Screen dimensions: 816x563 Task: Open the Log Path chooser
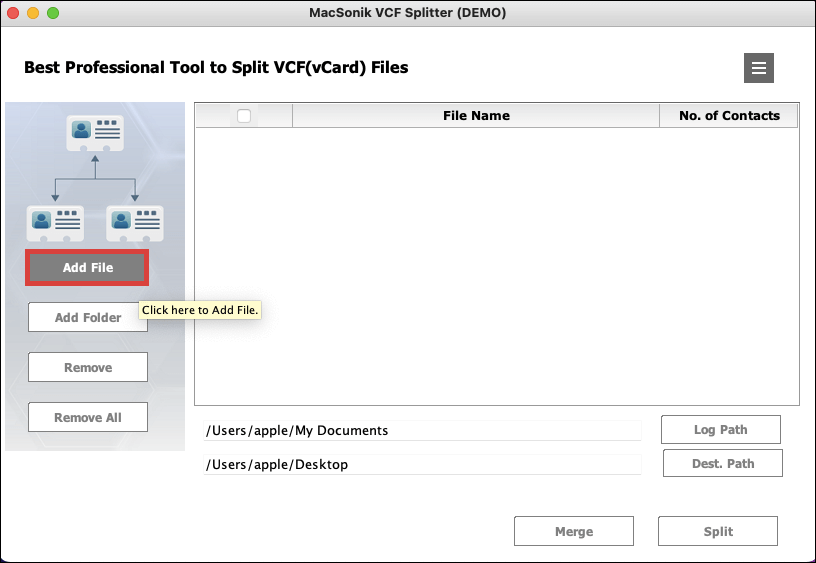pyautogui.click(x=721, y=430)
